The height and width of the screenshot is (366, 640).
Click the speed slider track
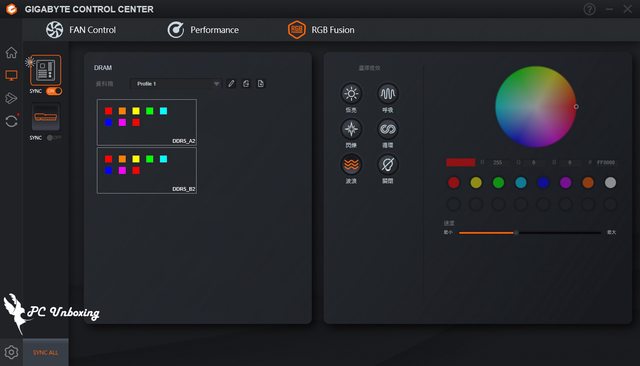(529, 233)
